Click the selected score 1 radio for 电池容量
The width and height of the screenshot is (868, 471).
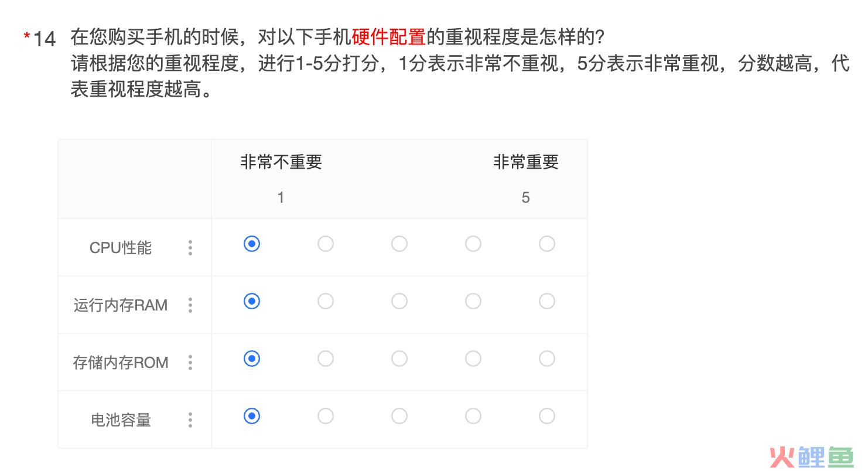point(252,416)
